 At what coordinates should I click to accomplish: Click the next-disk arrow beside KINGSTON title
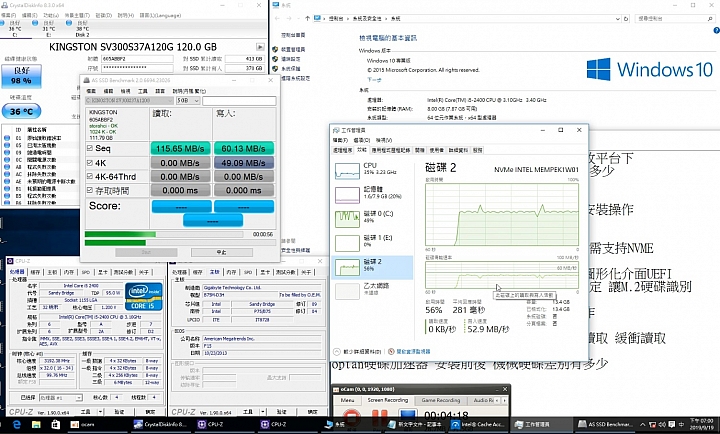click(x=260, y=47)
